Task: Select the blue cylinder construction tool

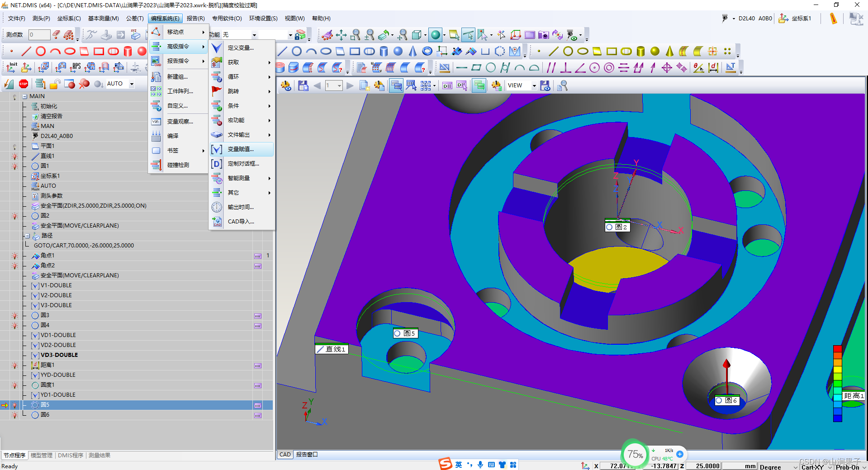Action: [x=384, y=51]
